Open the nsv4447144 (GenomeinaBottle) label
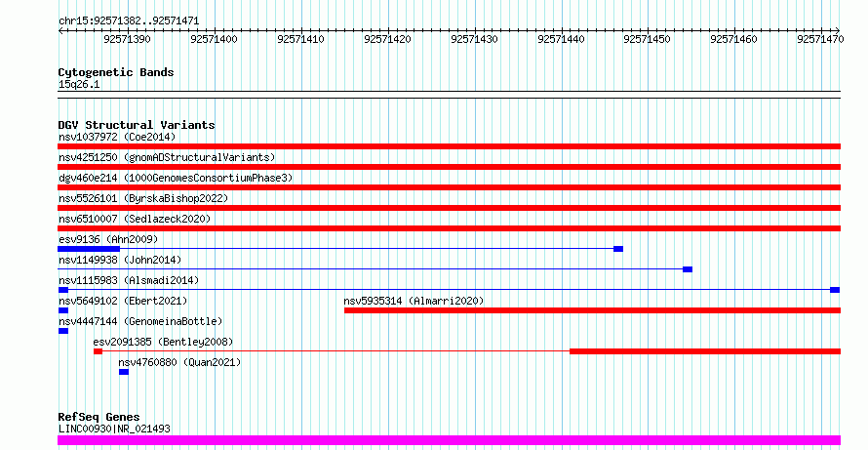 [140, 321]
